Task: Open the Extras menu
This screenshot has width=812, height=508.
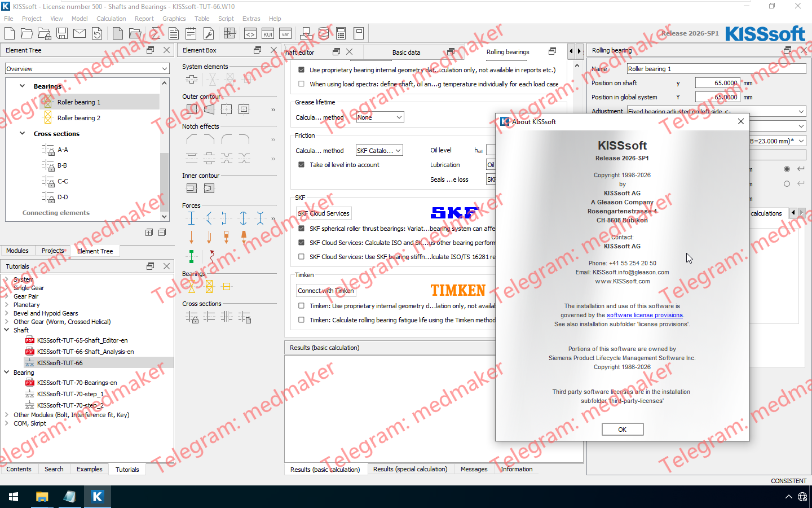Action: point(251,19)
